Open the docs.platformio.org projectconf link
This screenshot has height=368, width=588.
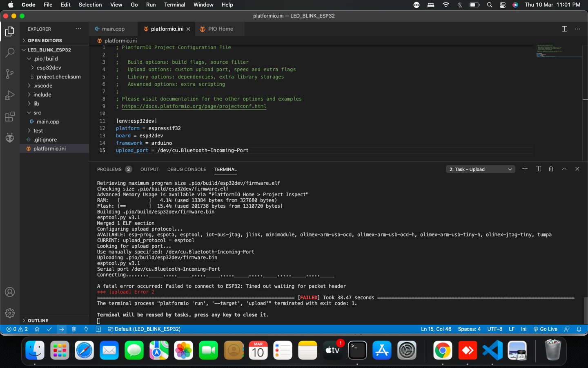pyautogui.click(x=194, y=106)
